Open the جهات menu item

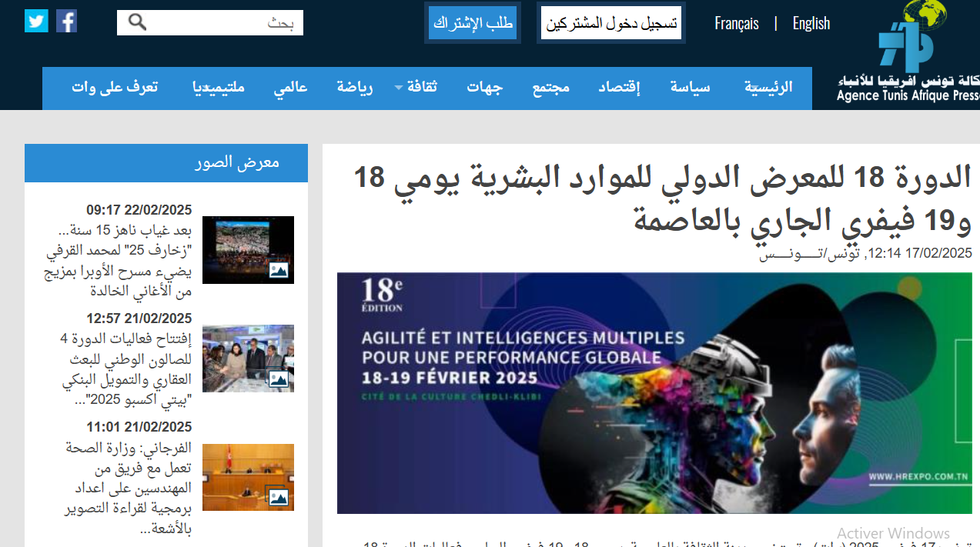coord(484,87)
